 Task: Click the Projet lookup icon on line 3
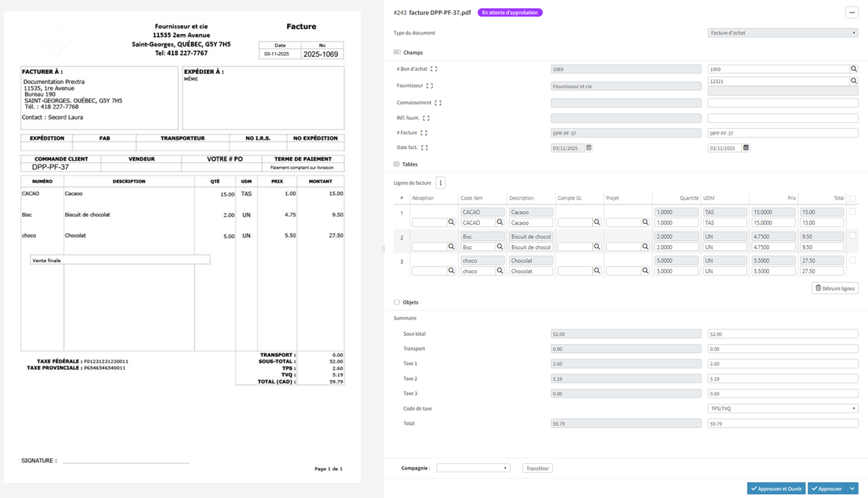[645, 271]
